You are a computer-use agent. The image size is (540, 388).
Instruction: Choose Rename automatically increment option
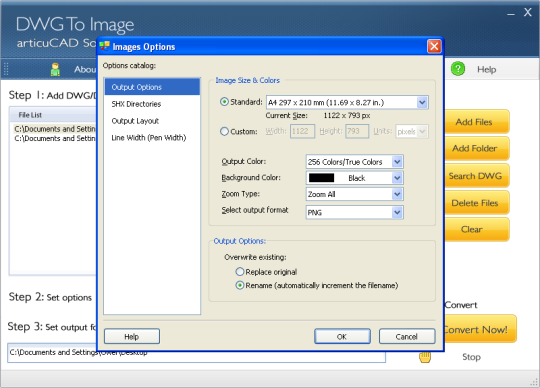coord(240,285)
